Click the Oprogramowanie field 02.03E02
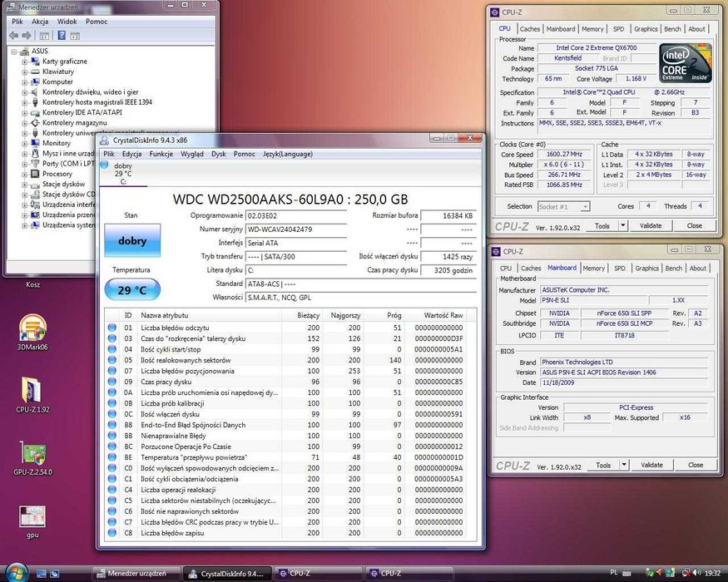Viewport: 728px width, 582px height. (296, 216)
